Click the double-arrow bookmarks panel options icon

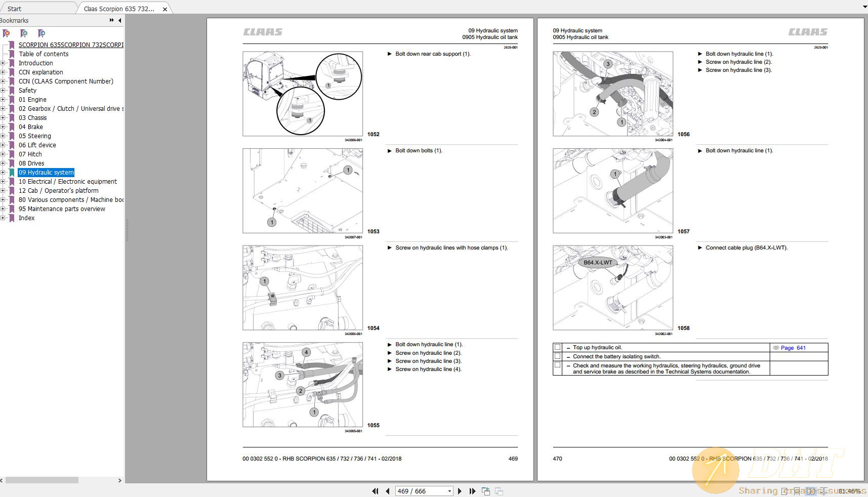point(111,20)
